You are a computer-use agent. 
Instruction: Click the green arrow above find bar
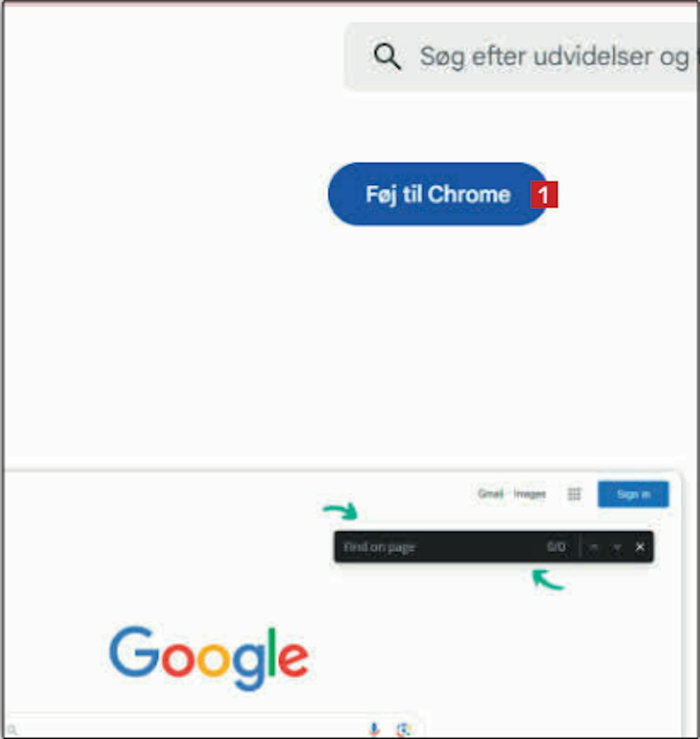coord(341,511)
